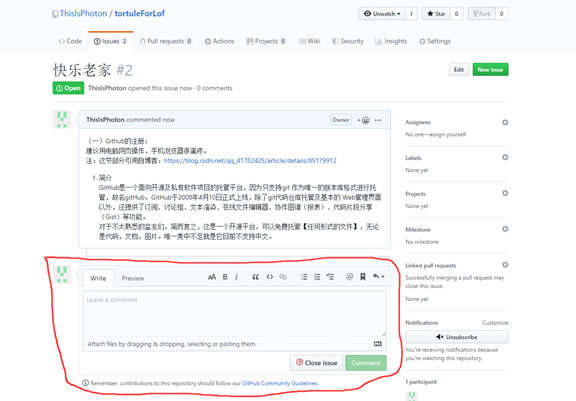Click the watchers count 1

pos(411,14)
